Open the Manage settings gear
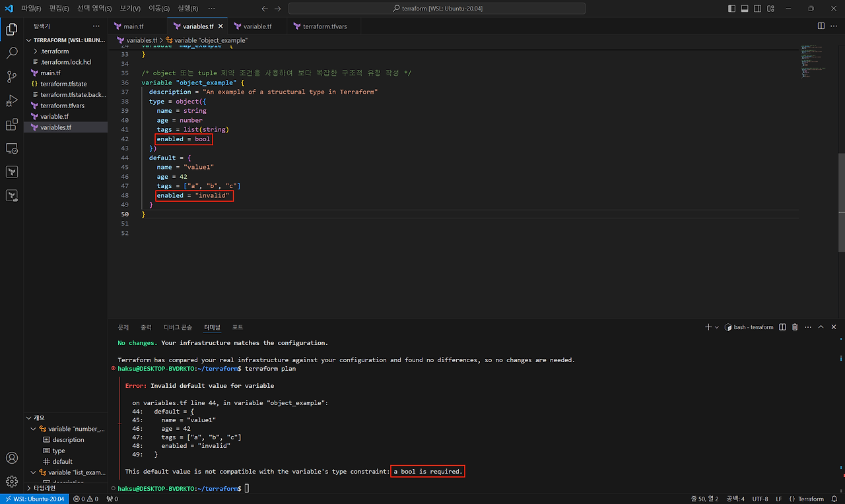 (11, 482)
